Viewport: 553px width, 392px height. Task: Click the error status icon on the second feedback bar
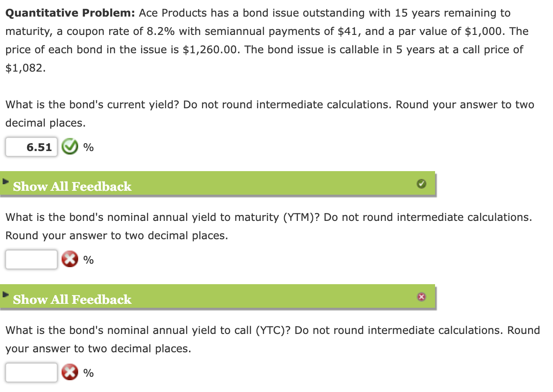point(422,297)
